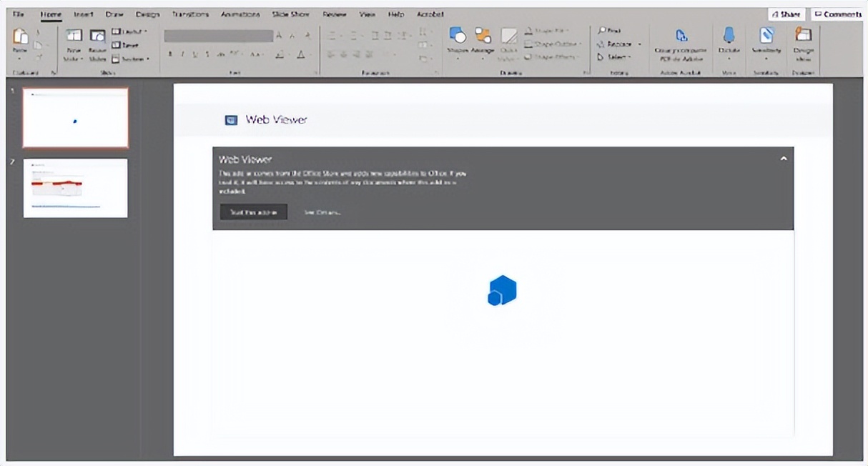Click Trust this add-in button
This screenshot has width=868, height=466.
253,212
